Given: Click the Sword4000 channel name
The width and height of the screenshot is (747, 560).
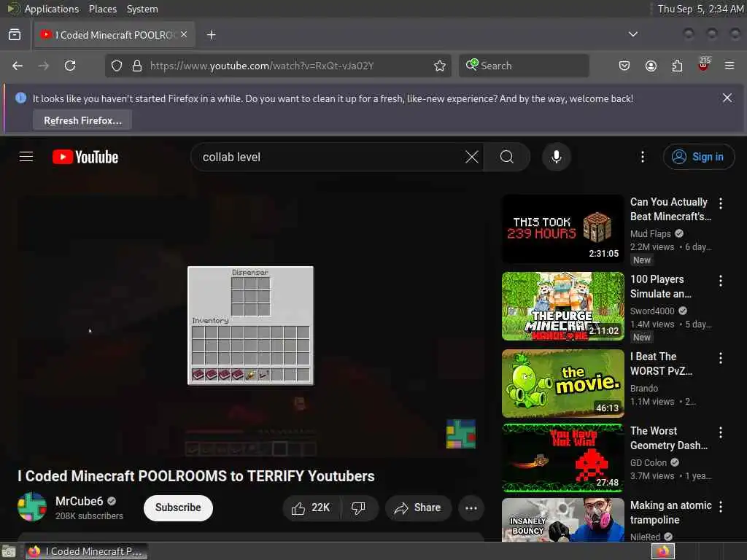Looking at the screenshot, I should coord(652,311).
